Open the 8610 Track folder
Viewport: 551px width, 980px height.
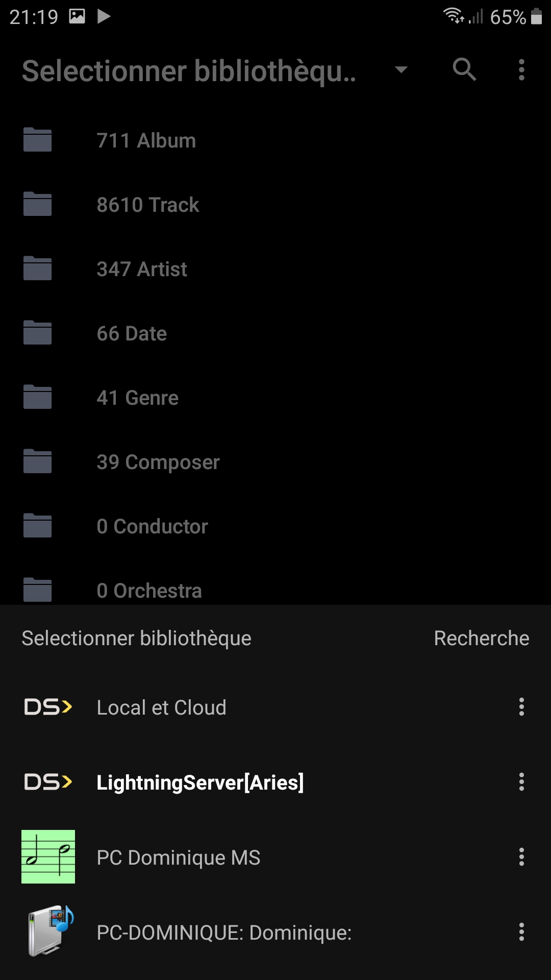[148, 205]
